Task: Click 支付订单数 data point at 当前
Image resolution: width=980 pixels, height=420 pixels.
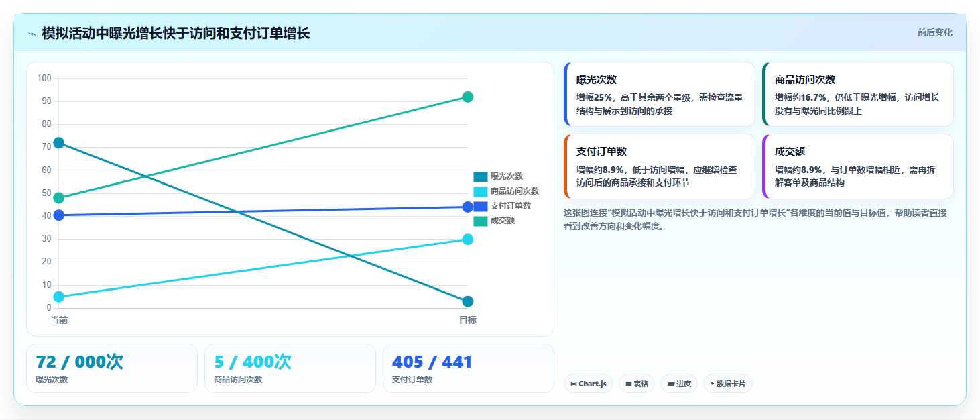Action: click(x=59, y=215)
